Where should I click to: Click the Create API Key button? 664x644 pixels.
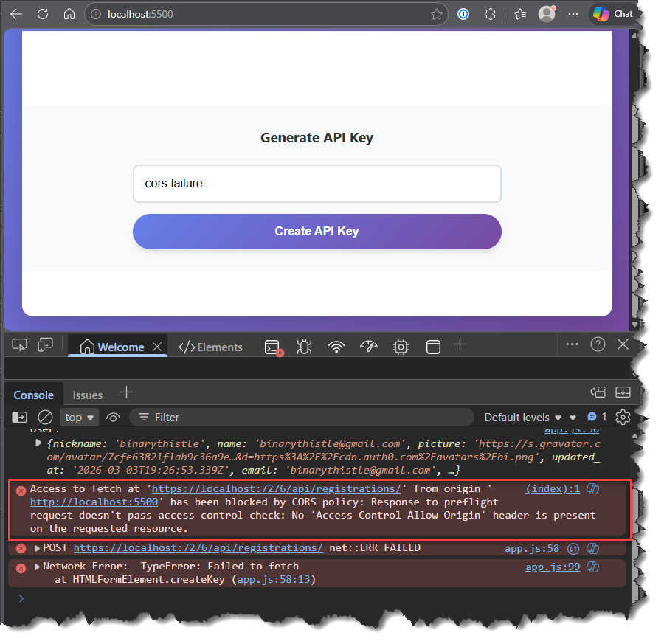[x=317, y=231]
